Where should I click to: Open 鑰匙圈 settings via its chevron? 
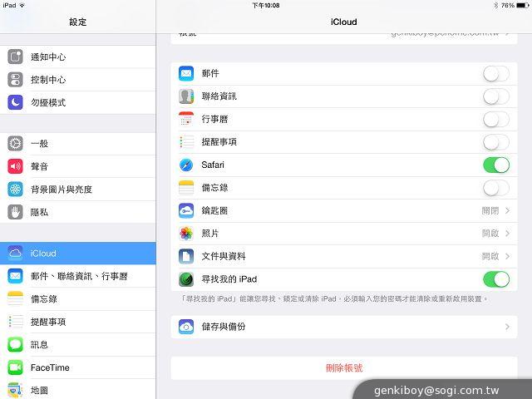508,210
